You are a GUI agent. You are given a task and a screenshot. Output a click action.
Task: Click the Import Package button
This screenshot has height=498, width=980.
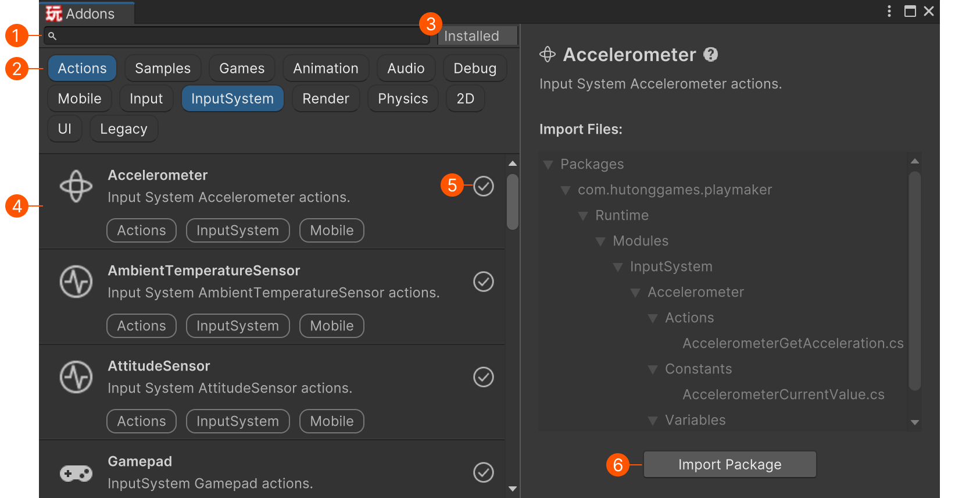tap(729, 464)
